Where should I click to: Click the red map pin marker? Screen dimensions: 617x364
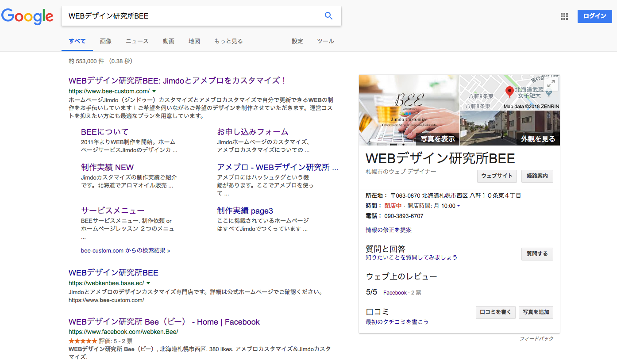pyautogui.click(x=509, y=92)
